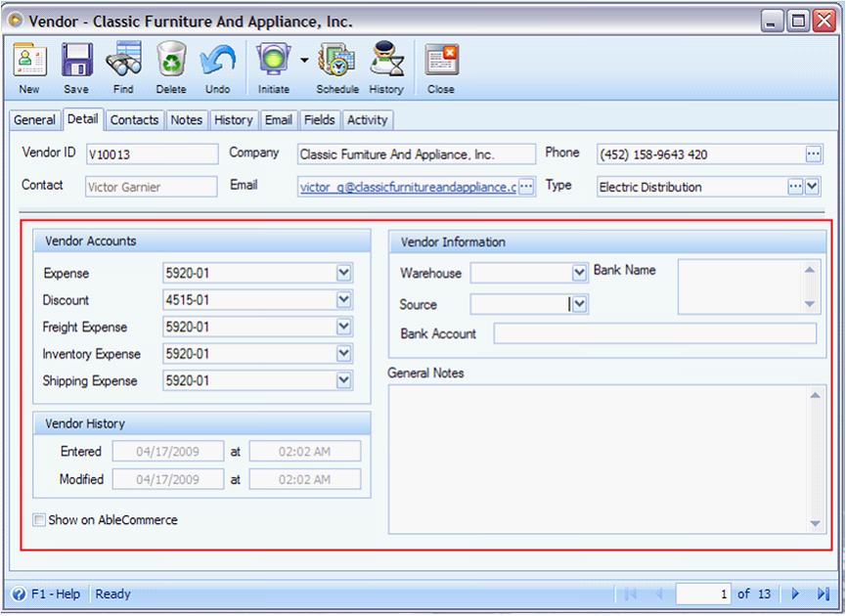Open the Warehouse dropdown
The width and height of the screenshot is (846, 616).
579,273
